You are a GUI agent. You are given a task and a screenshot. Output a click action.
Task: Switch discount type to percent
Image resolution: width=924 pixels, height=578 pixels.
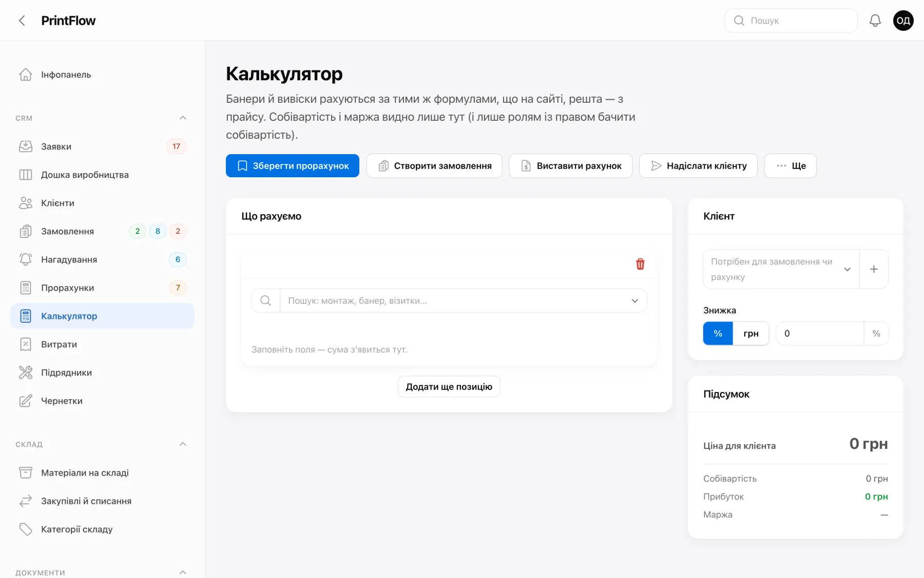pos(718,333)
